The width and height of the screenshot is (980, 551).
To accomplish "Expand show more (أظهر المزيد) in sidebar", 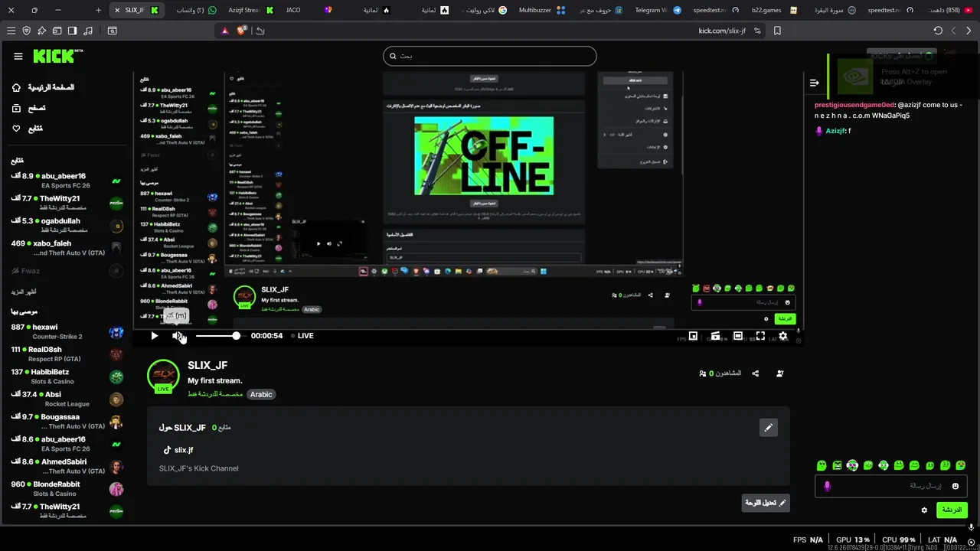I will click(24, 292).
